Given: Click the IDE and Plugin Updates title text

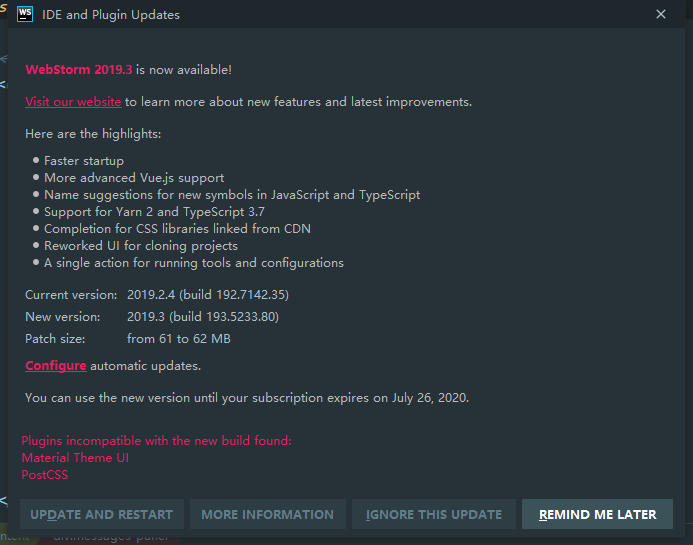Looking at the screenshot, I should click(x=111, y=15).
